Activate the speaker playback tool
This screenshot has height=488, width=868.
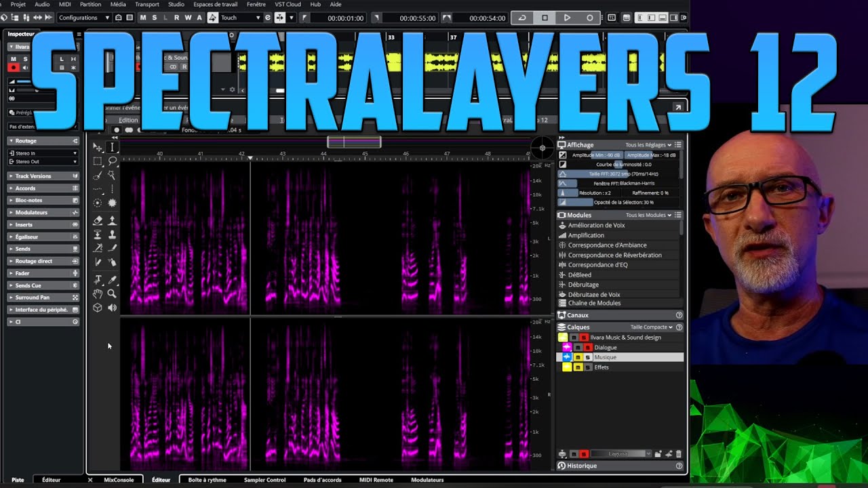pyautogui.click(x=113, y=308)
